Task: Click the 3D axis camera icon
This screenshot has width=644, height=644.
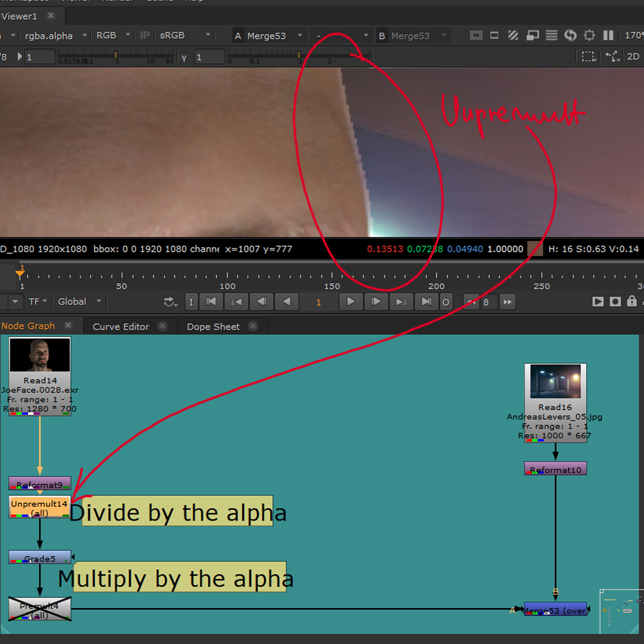Action: pos(612,56)
